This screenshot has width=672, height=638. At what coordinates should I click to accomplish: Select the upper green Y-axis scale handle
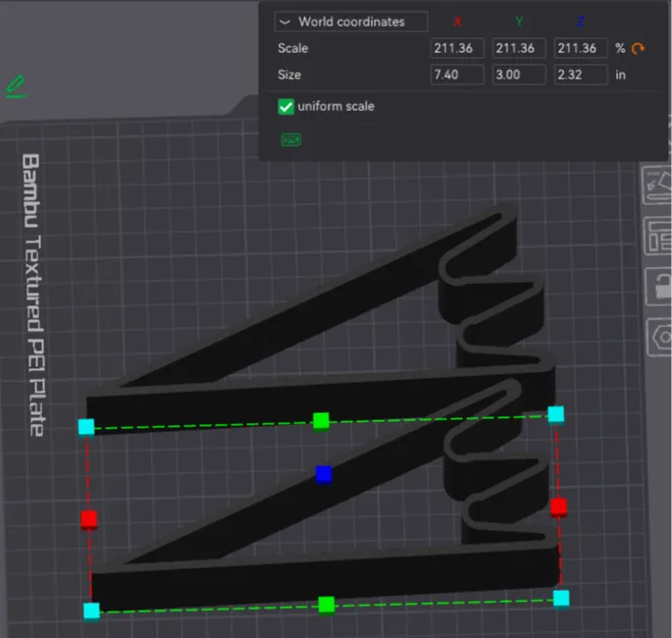(321, 421)
